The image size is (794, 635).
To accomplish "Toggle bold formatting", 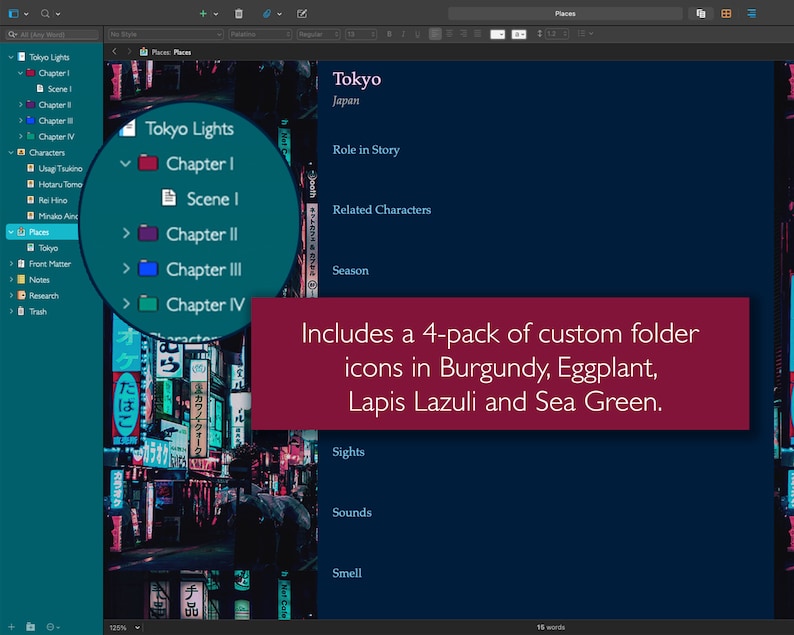I will pyautogui.click(x=389, y=34).
